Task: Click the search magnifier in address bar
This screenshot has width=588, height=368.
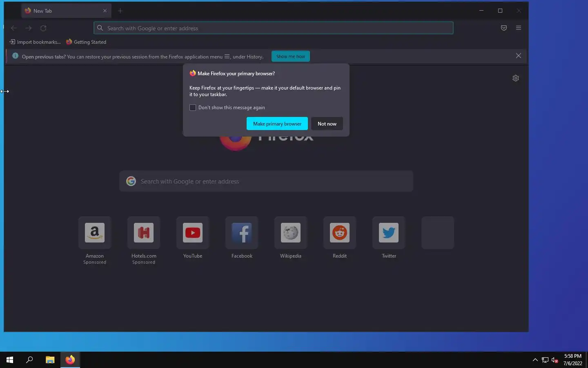Action: 100,28
